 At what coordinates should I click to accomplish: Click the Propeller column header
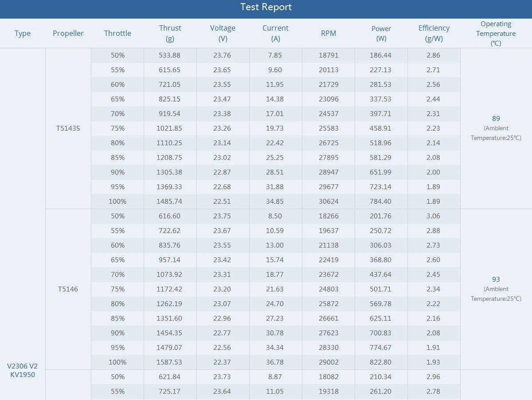coord(68,33)
